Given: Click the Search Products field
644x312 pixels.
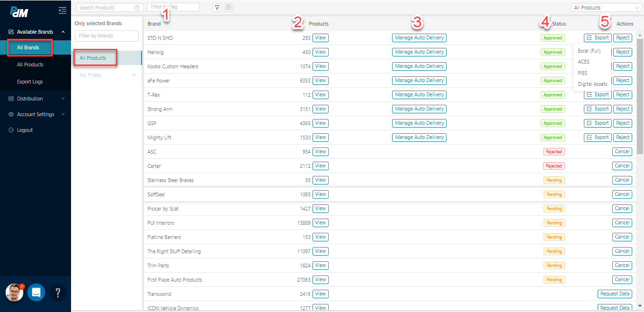Looking at the screenshot, I should pos(110,8).
